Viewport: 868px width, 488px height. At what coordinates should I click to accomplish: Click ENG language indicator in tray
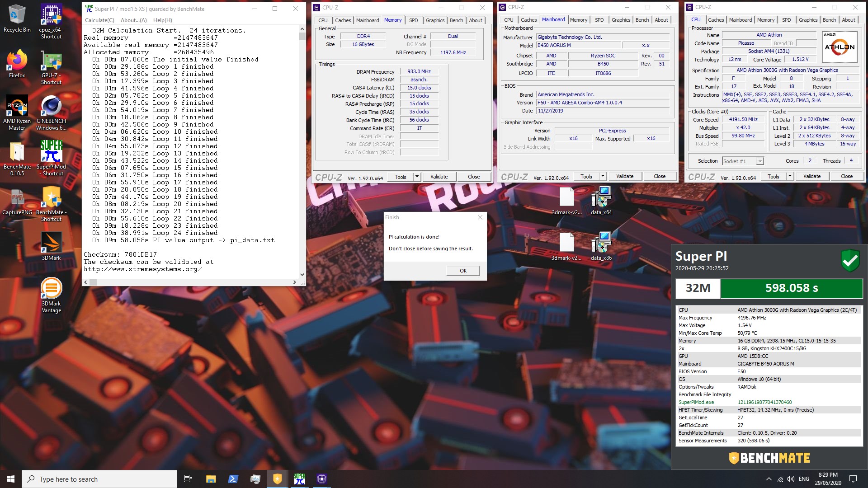804,479
